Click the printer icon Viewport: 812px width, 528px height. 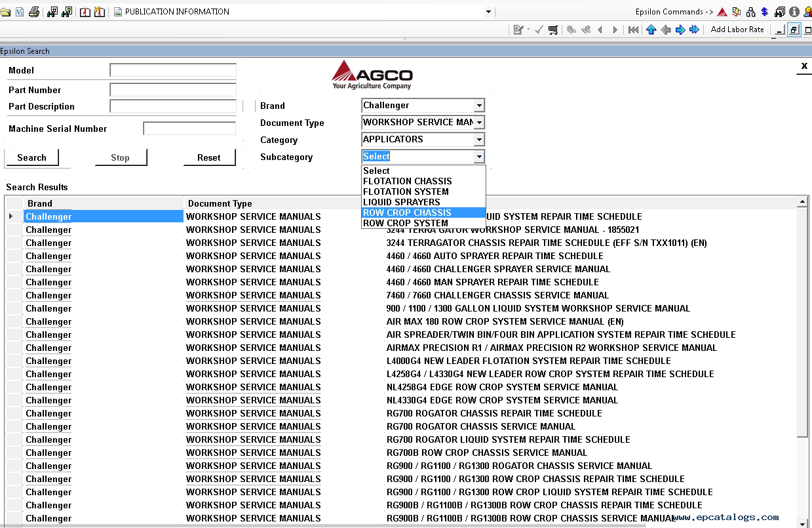coord(34,12)
